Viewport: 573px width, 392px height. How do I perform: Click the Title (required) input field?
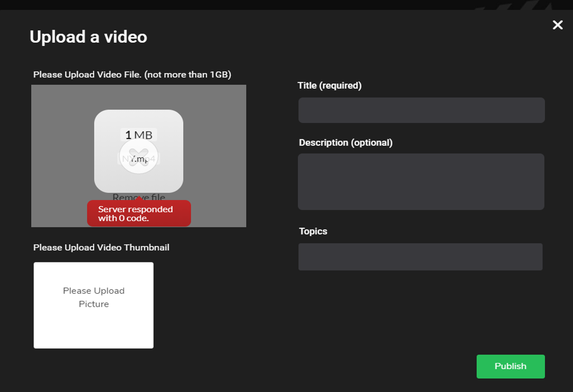(x=421, y=110)
